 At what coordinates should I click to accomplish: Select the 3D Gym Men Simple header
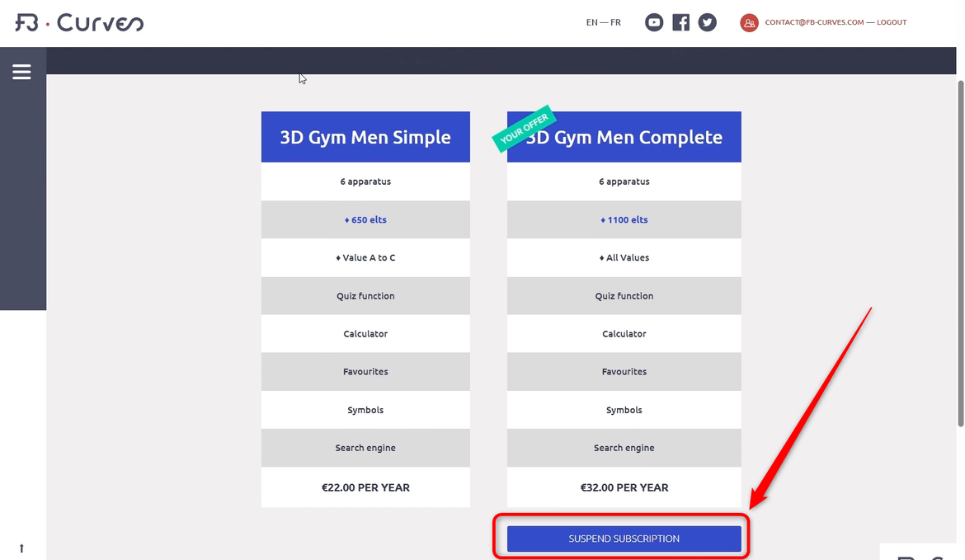point(365,137)
